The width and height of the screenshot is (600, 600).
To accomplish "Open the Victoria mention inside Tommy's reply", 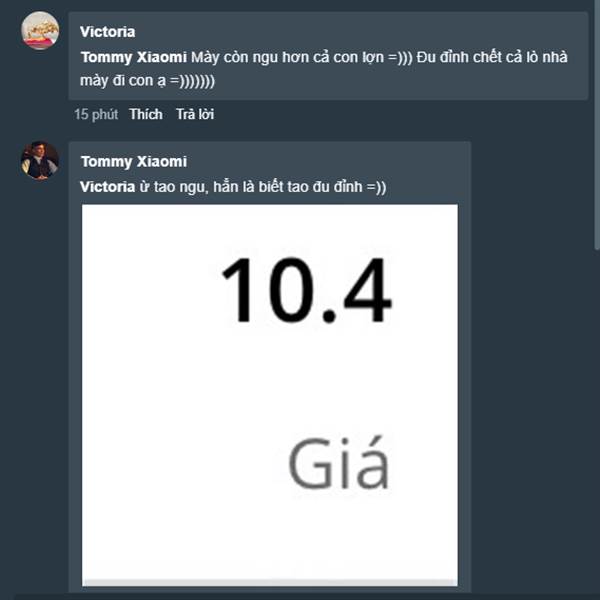I will (x=108, y=187).
